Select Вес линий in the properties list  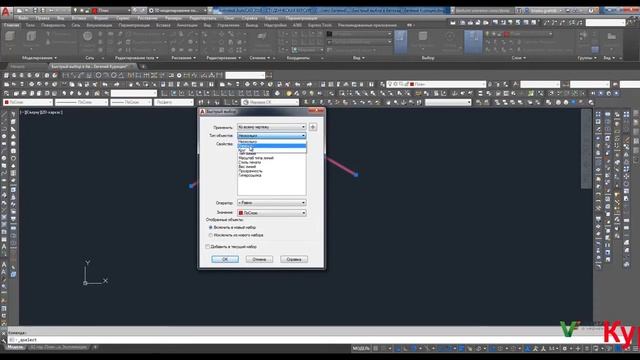247,167
